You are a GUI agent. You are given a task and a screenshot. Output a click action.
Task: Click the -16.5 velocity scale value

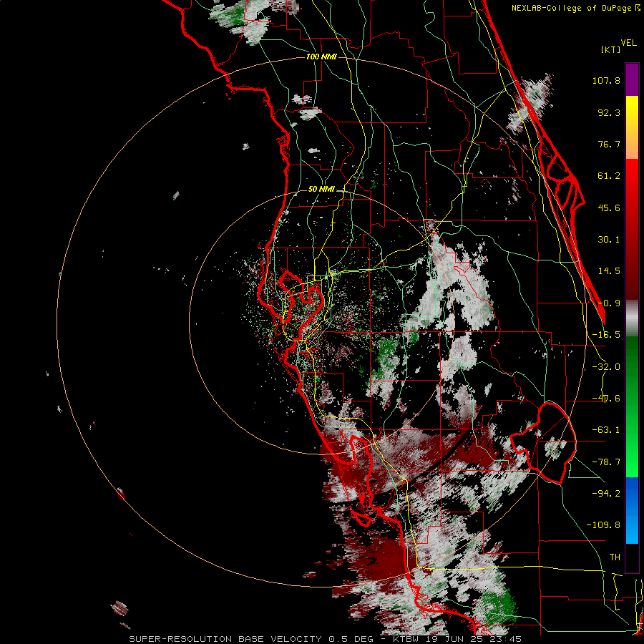click(x=606, y=335)
